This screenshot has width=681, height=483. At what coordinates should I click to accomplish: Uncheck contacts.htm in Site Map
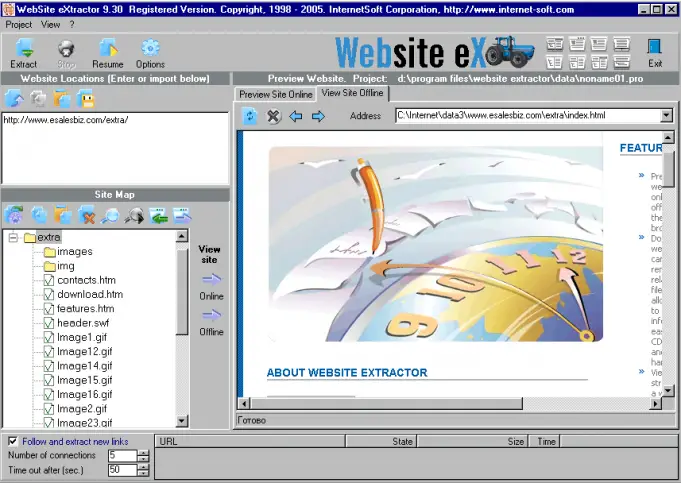click(49, 280)
